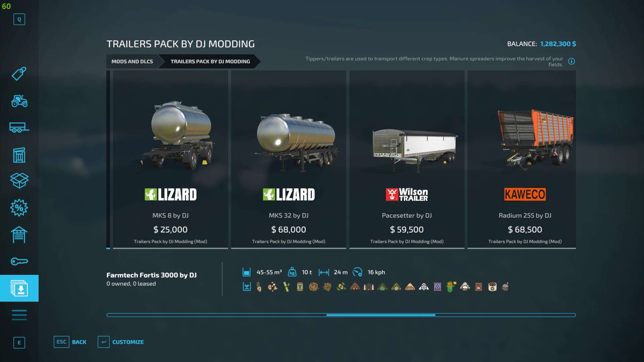Choose the Kaweco Radium 255 card

[522, 160]
